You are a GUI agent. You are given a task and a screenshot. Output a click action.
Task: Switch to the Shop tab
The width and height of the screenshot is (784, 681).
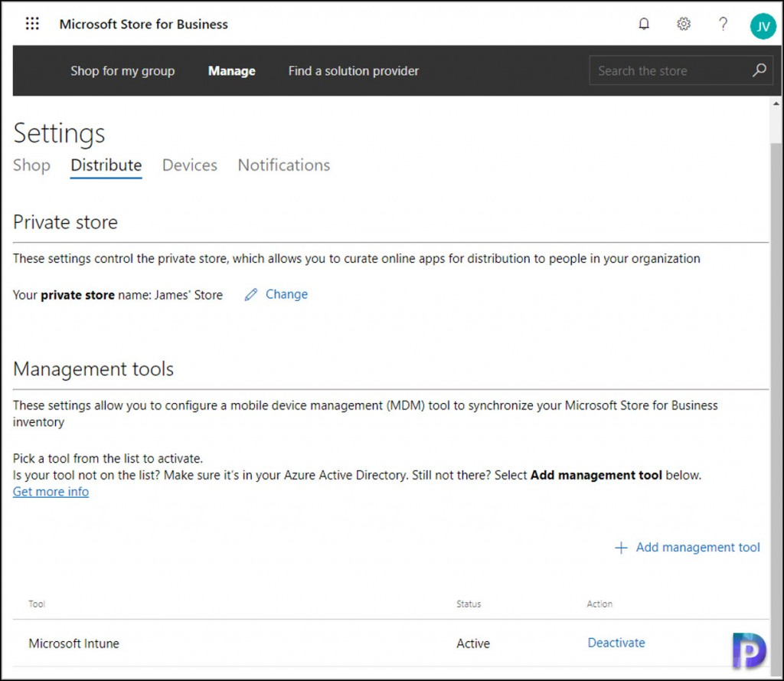[31, 165]
